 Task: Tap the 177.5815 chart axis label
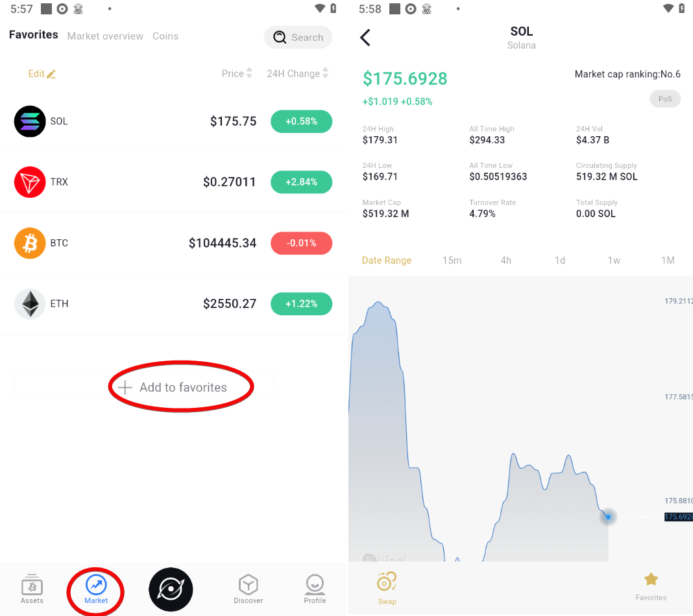click(x=679, y=397)
